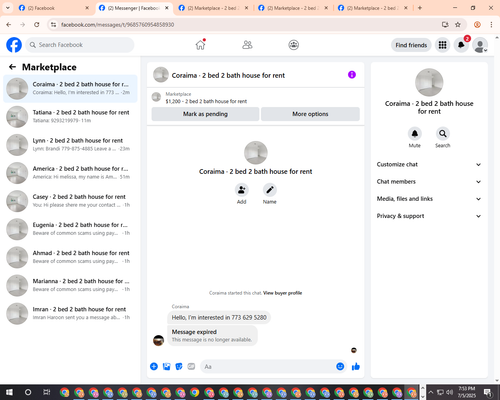The height and width of the screenshot is (400, 500).
Task: Open America's conversation in the list
Action: pos(70,173)
